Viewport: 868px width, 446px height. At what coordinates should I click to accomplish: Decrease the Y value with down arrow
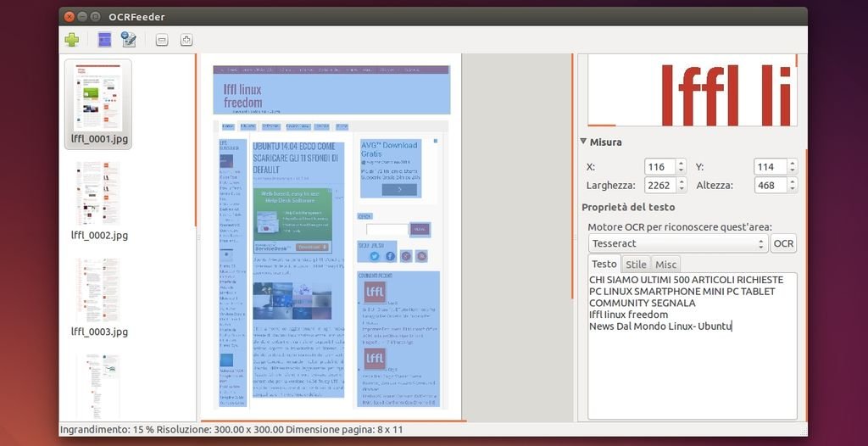point(793,170)
